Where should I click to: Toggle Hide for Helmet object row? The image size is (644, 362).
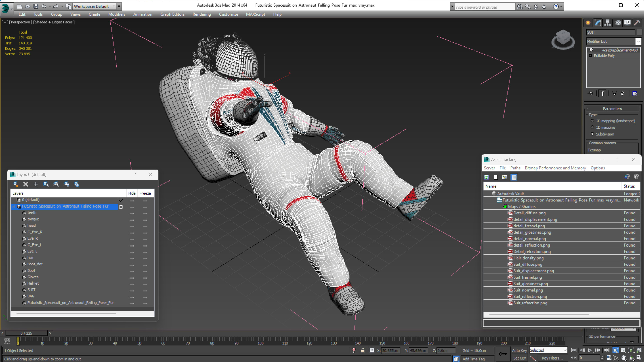point(132,284)
